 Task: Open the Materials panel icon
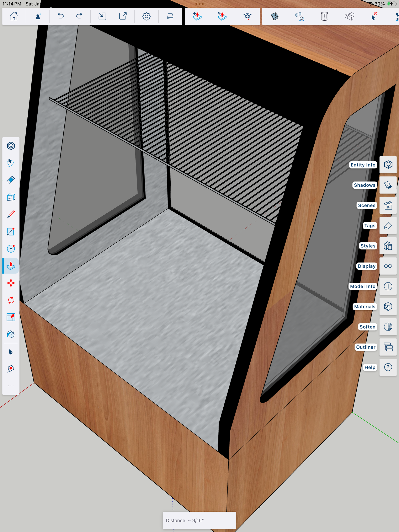pos(388,306)
